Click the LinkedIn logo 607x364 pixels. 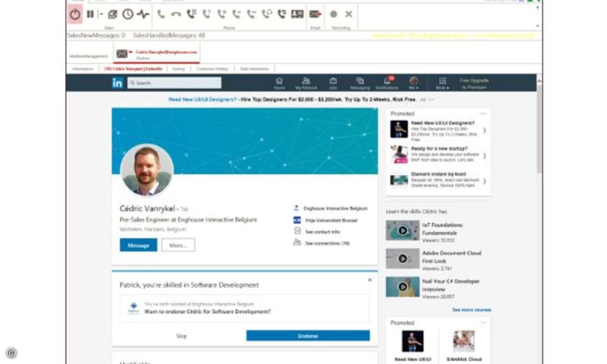117,83
